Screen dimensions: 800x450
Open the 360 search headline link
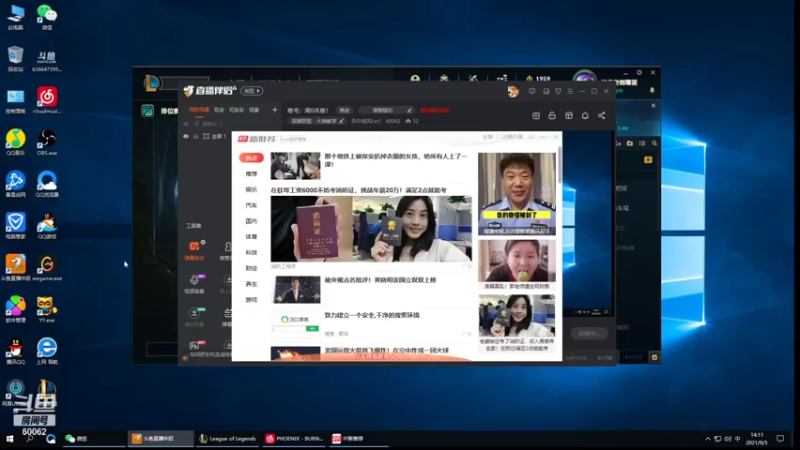[x=372, y=315]
